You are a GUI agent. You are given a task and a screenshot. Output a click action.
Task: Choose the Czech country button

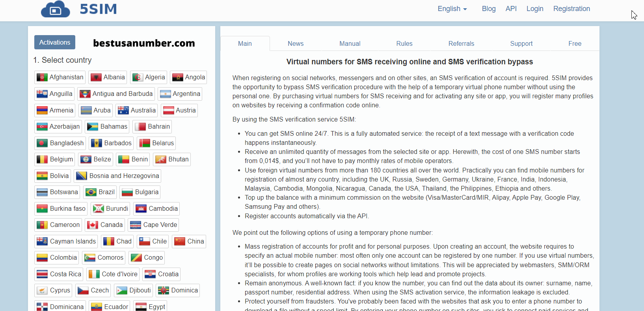[93, 290]
